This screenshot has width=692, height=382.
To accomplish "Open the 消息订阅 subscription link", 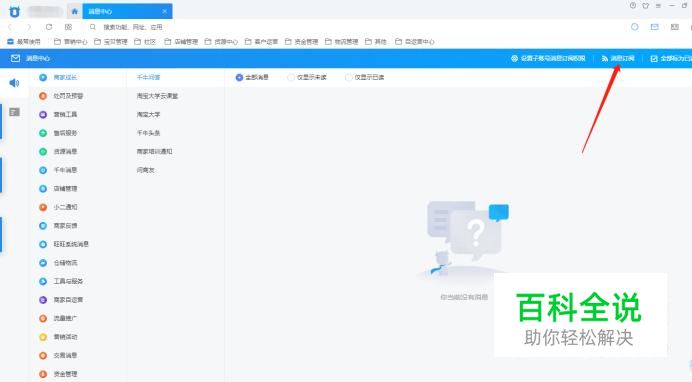I will coord(618,58).
